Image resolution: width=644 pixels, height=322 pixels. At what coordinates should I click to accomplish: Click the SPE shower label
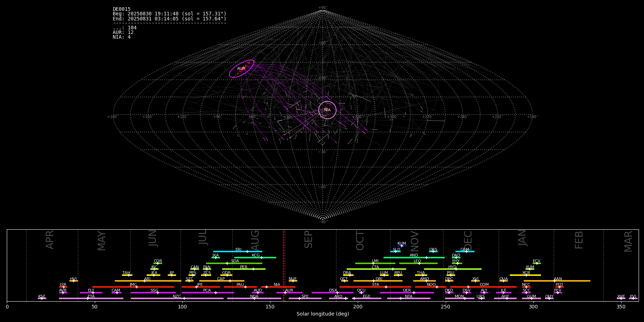305,297
